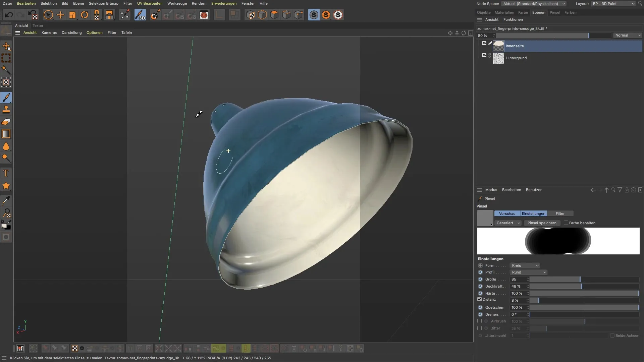Click the Größe value stepper arrows
This screenshot has height=362, width=644.
(528, 279)
